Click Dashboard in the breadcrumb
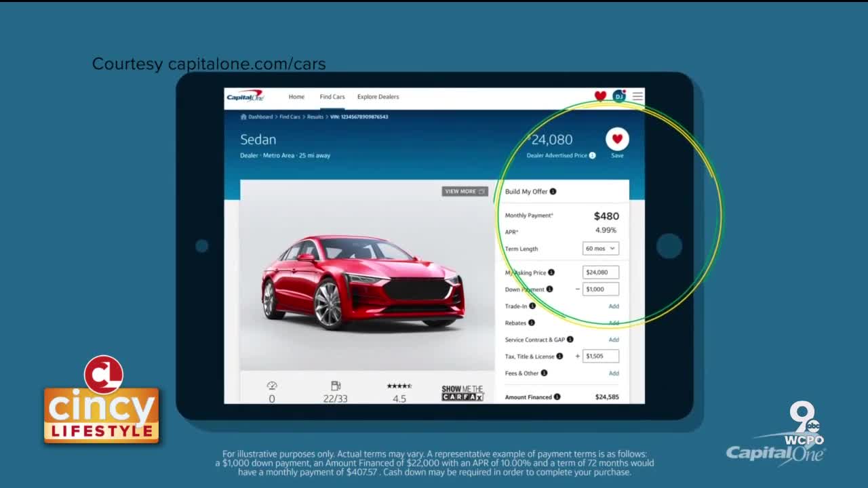 tap(260, 117)
